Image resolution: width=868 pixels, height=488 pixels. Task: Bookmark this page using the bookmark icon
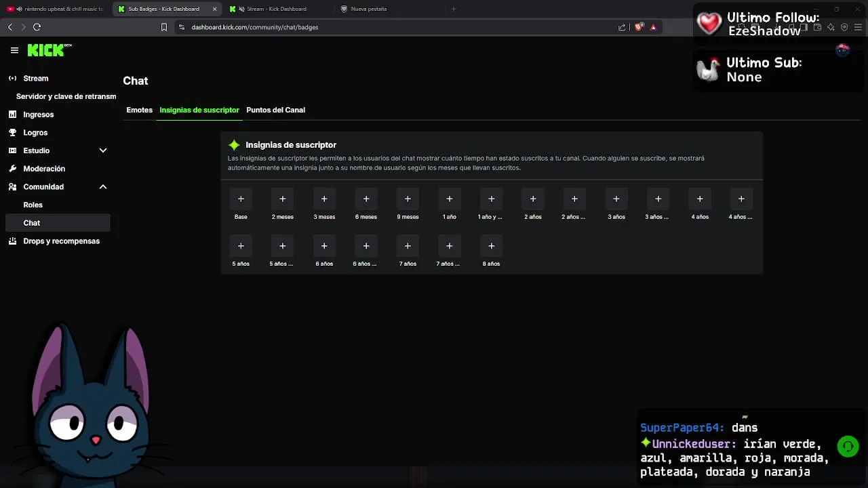163,27
